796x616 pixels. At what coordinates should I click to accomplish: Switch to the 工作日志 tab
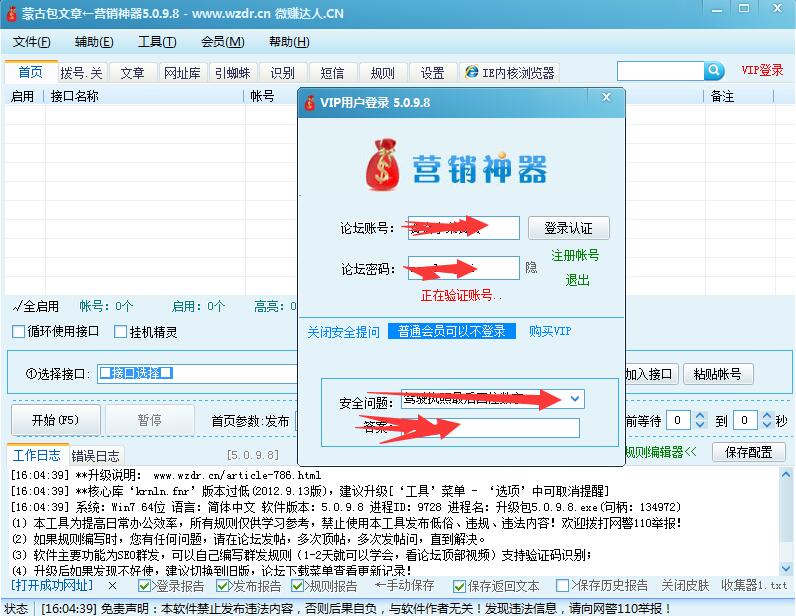coord(37,455)
